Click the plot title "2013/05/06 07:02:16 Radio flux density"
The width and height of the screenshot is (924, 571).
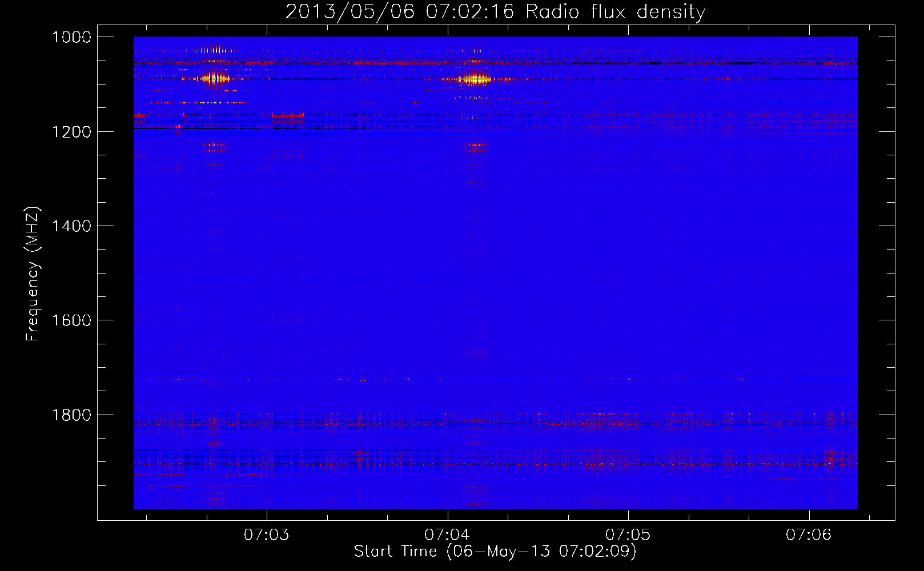point(495,11)
